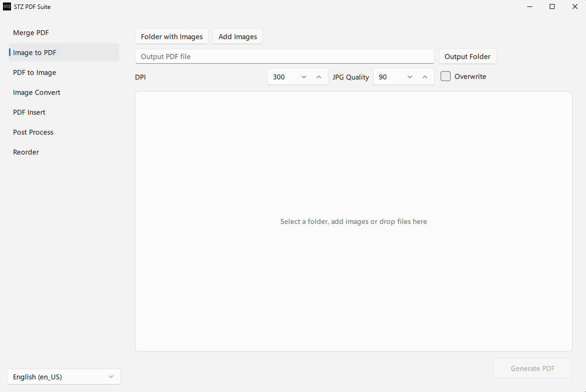
Task: Close the STZ PDF Suite window
Action: point(575,6)
